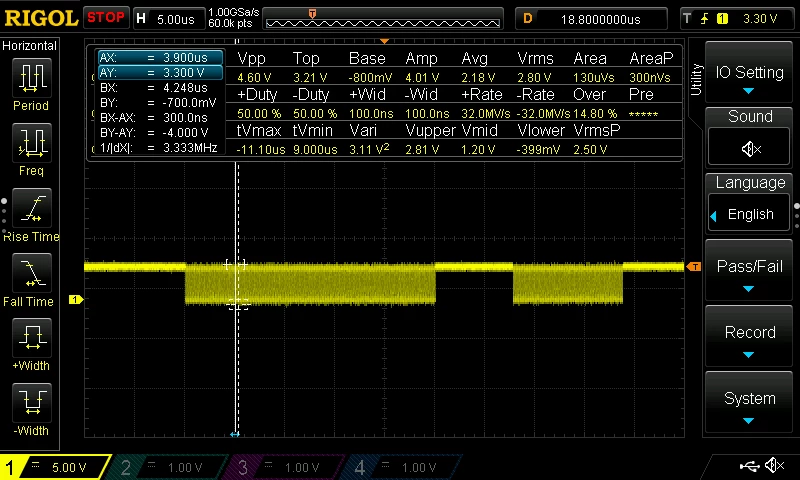
Task: Click the Vrms value 2.80 V
Action: tap(534, 78)
